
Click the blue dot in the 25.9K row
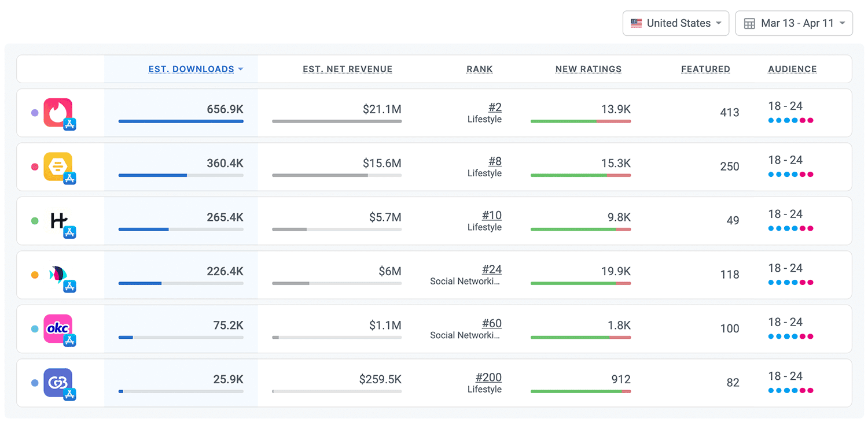pyautogui.click(x=35, y=383)
